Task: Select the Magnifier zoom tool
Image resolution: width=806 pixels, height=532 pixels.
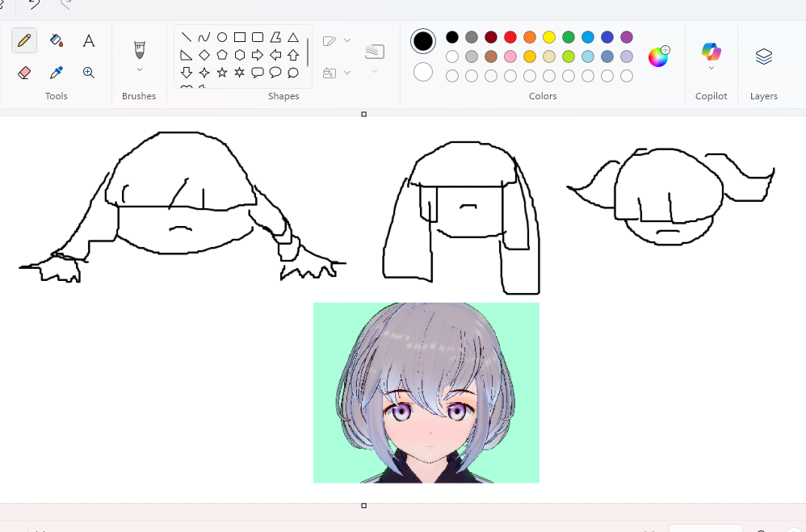Action: click(x=88, y=73)
